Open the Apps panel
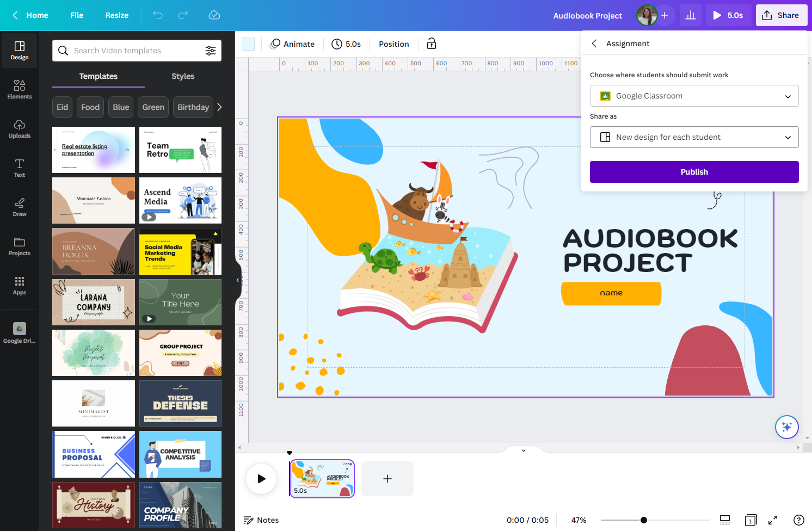The image size is (812, 531). pos(20,286)
